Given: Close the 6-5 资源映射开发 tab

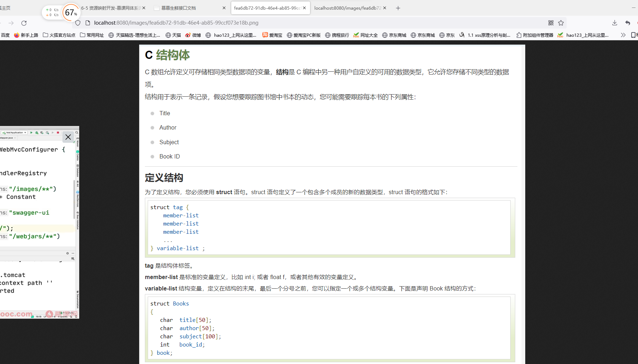Looking at the screenshot, I should 144,8.
